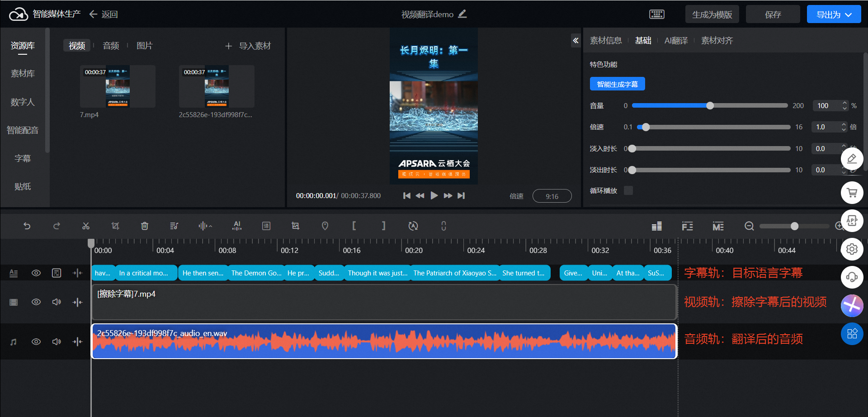Select subtitle clip "The Patriarch of Xiaoyao S..."

click(455, 273)
